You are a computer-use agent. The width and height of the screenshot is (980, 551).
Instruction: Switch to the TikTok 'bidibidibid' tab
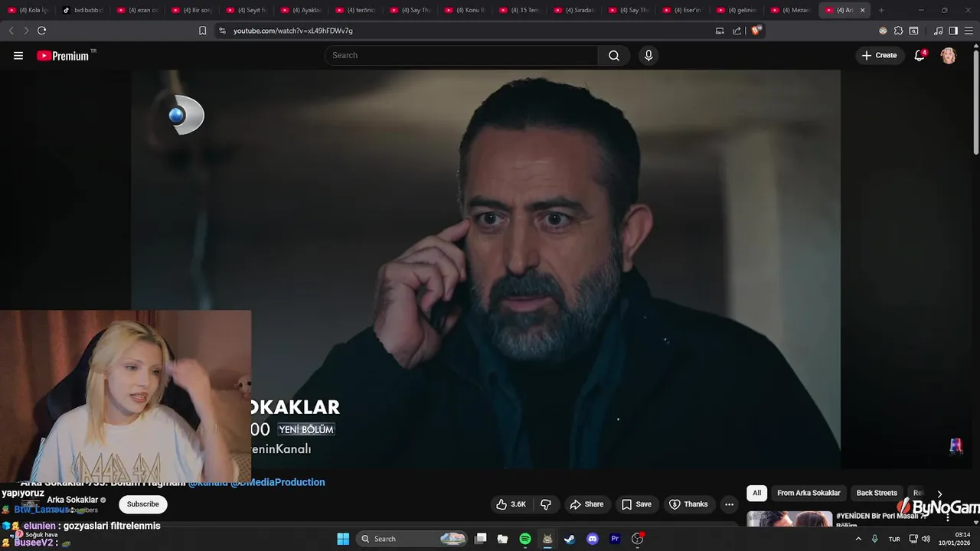83,10
